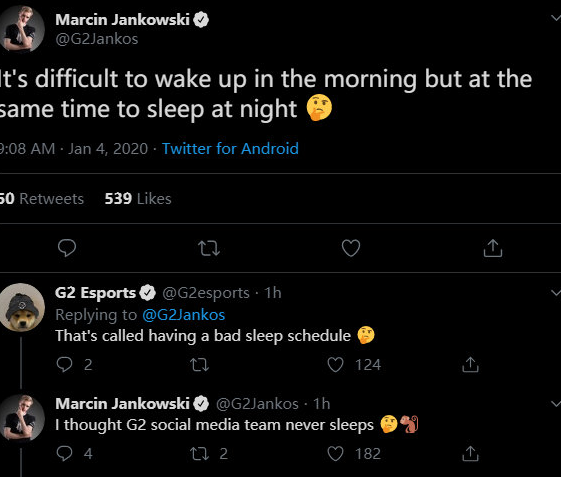Share the main tweet by Marcin Jankowski
Image resolution: width=561 pixels, height=477 pixels.
[493, 248]
